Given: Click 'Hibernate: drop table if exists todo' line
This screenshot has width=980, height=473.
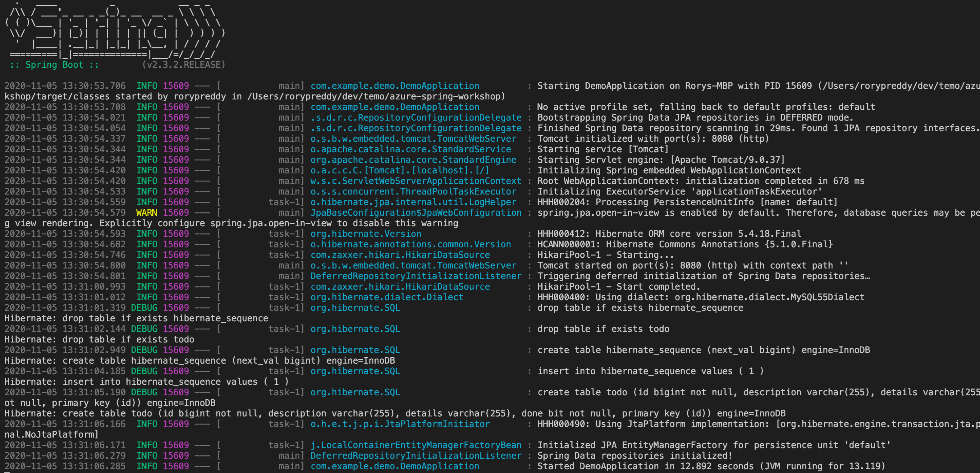Looking at the screenshot, I should tap(99, 339).
